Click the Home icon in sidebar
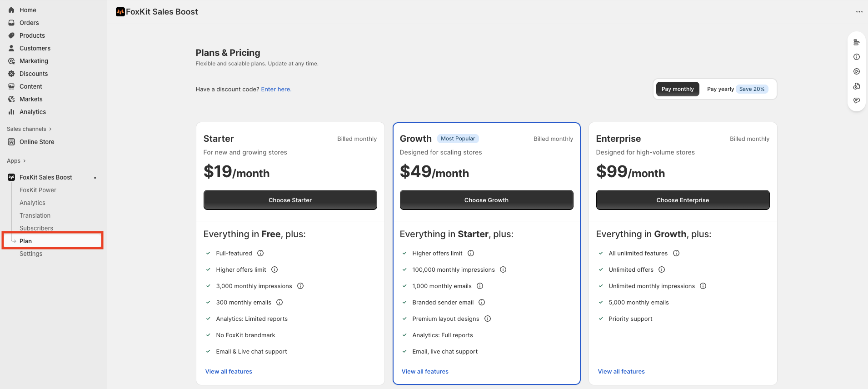868x389 pixels. [11, 10]
